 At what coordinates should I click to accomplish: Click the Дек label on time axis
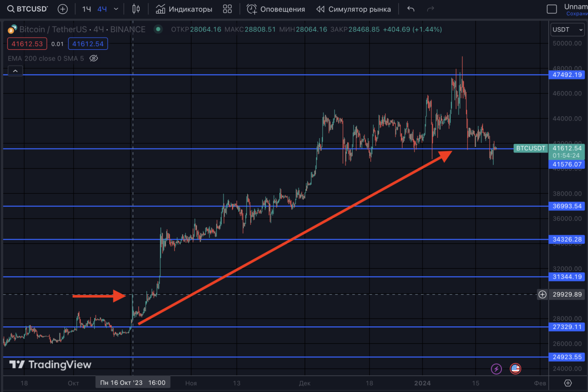coord(304,383)
